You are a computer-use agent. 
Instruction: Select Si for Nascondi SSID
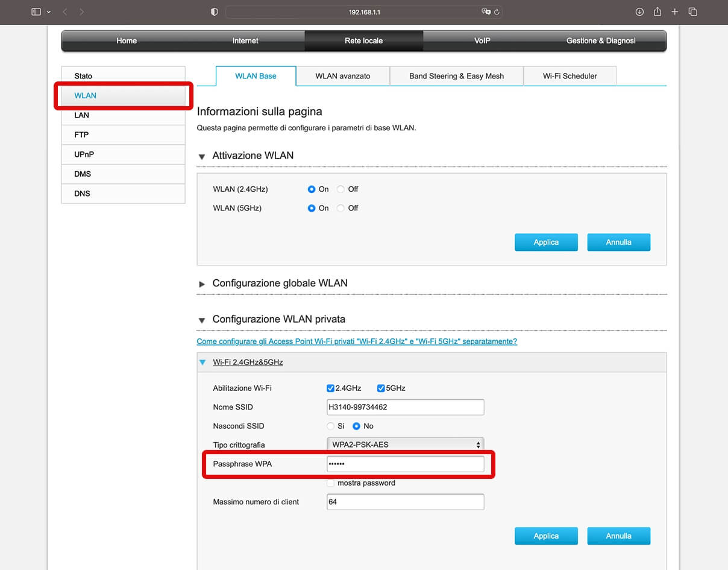click(330, 426)
